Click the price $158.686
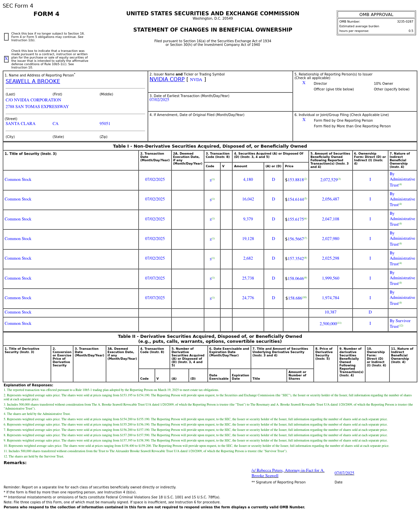Screen dimensions: 420x517 294,298
